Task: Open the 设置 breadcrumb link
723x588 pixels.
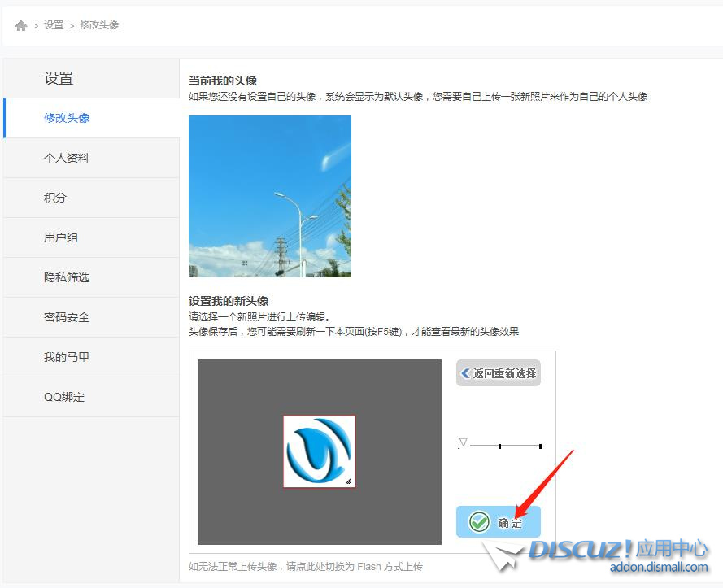Action: click(54, 25)
